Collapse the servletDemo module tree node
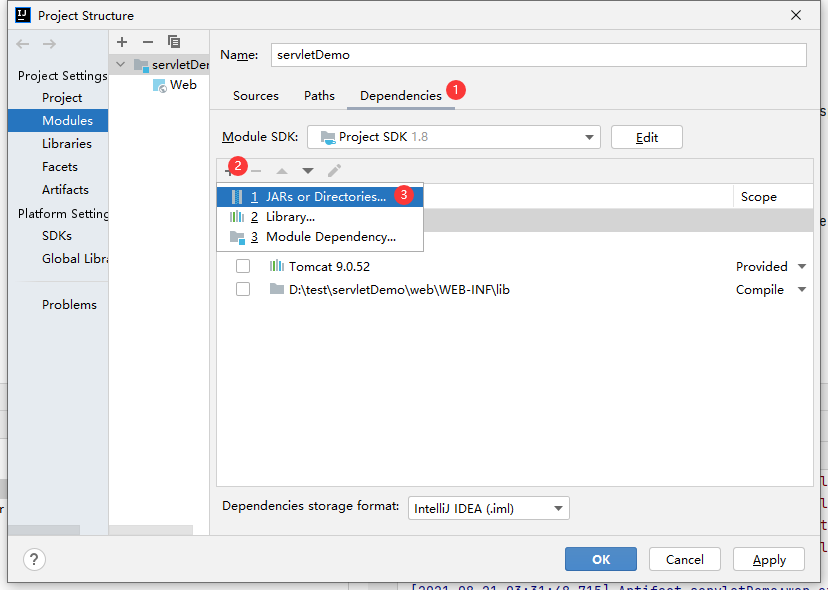The image size is (828, 590). (121, 64)
